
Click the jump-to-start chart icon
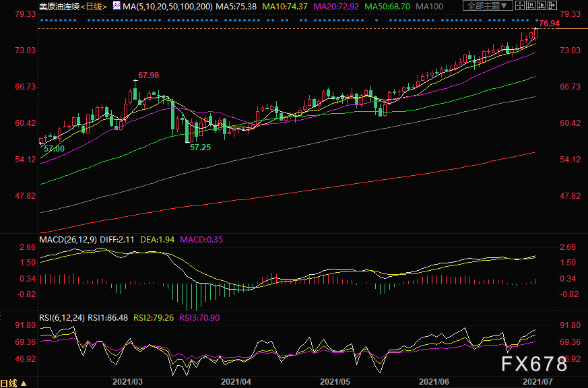point(531,5)
